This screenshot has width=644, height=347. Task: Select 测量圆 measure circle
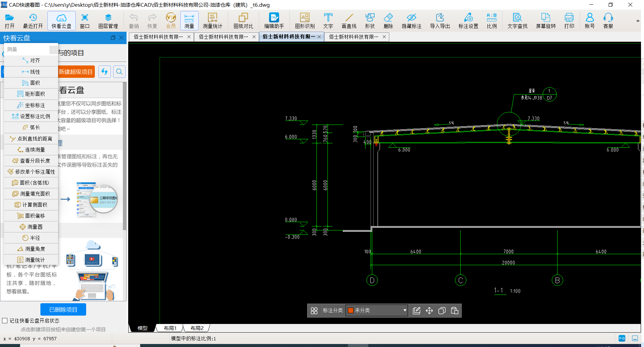31,227
